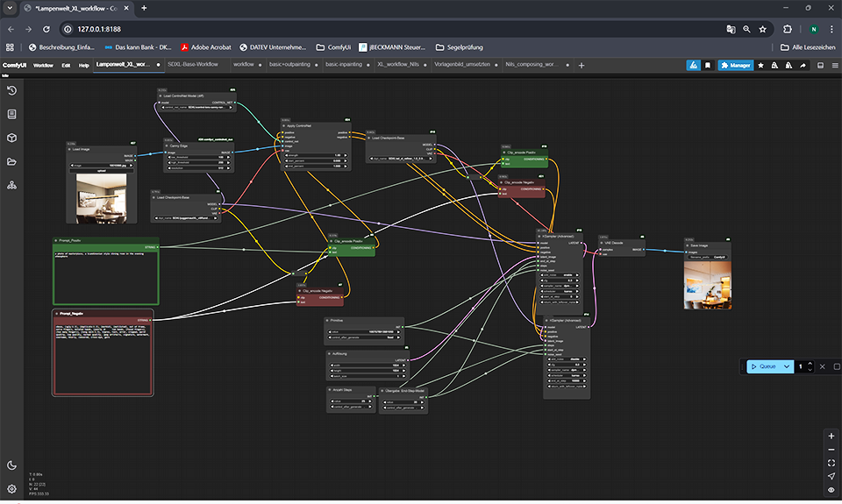Click the Manager button
842x504 pixels.
[736, 65]
